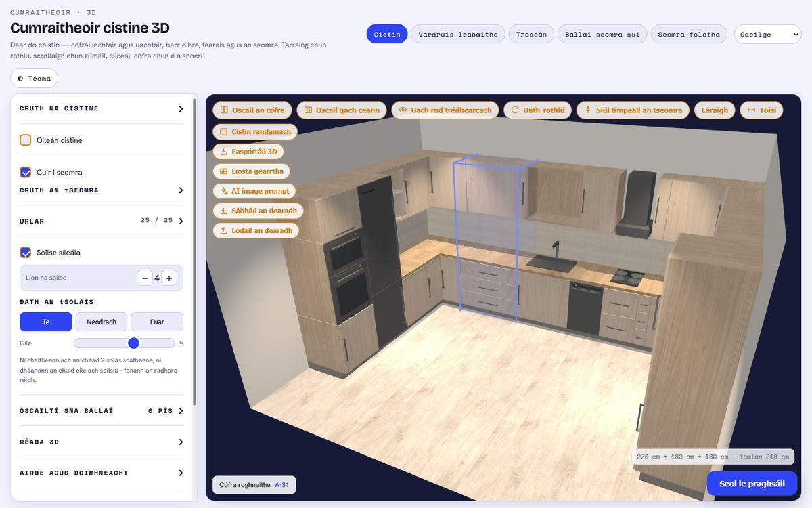Switch to the Vardrúis leabaithe tab
This screenshot has width=812, height=508.
(x=458, y=35)
